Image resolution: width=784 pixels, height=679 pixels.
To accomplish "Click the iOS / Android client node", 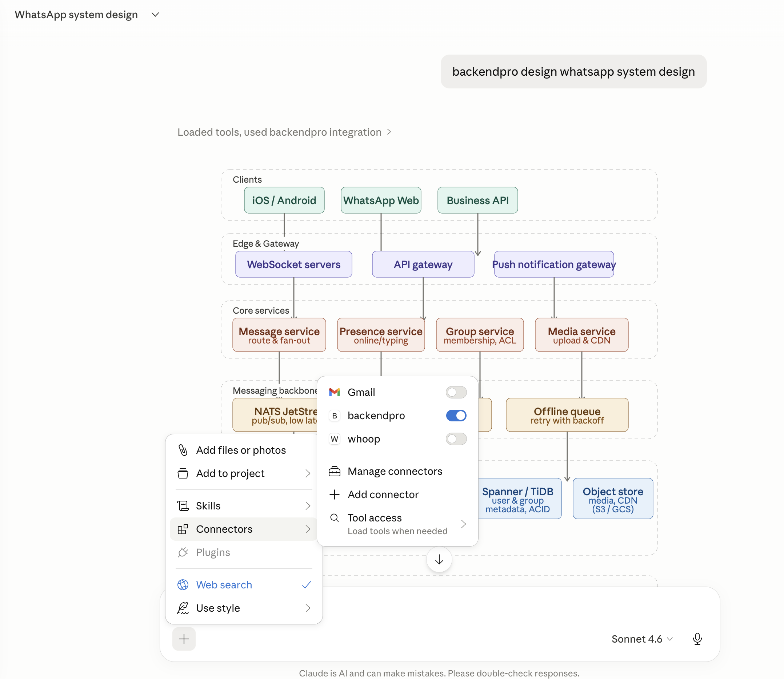I will [284, 200].
